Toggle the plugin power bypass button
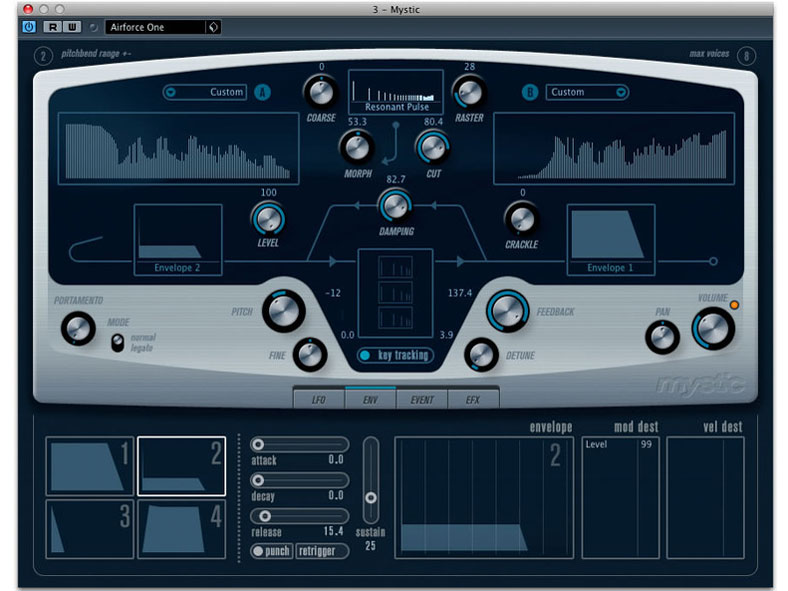 (29, 27)
